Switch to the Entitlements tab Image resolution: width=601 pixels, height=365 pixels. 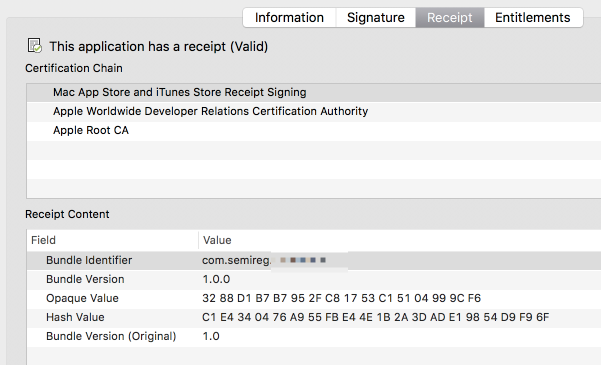[x=533, y=18]
